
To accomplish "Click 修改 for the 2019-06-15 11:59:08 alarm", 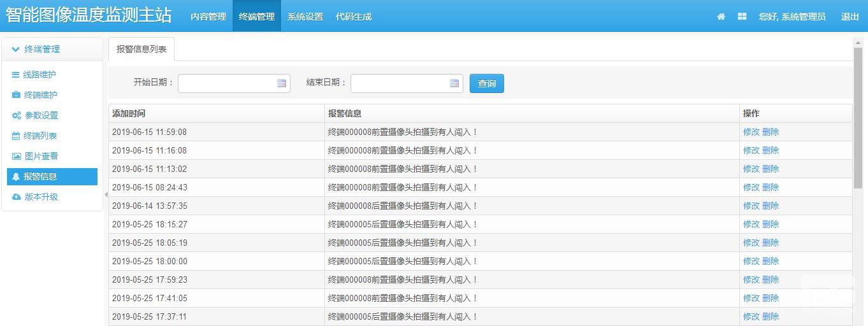I will 751,132.
